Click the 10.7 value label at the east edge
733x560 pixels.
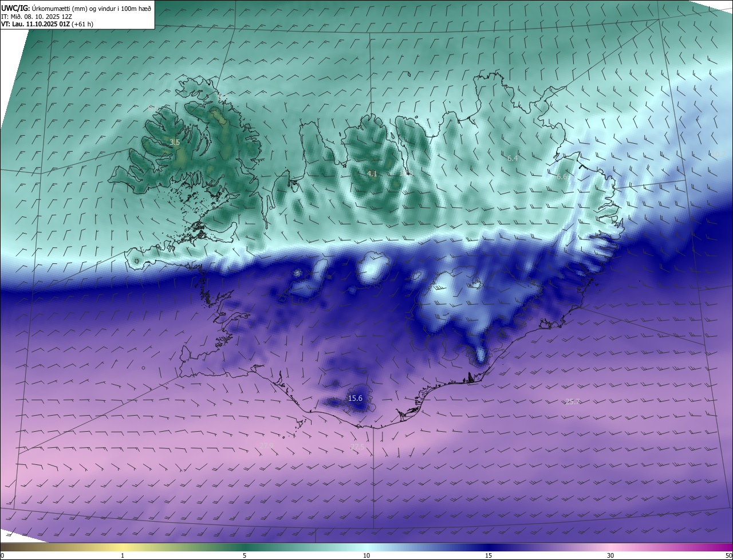(x=719, y=154)
